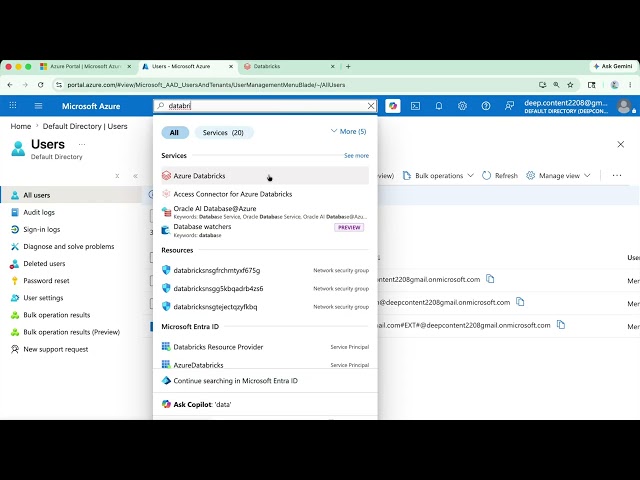Open Diagnose and solve problems
Image resolution: width=640 pixels, height=480 pixels.
coord(71,247)
